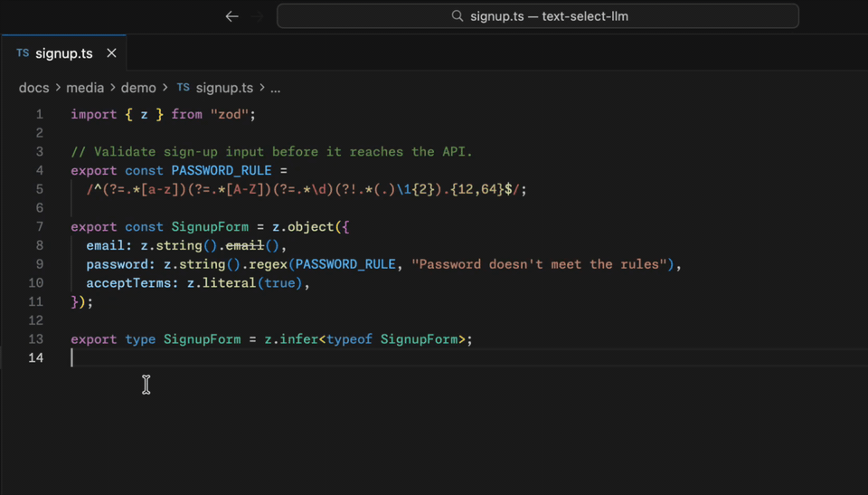Click the import keyword on line 1

[93, 114]
